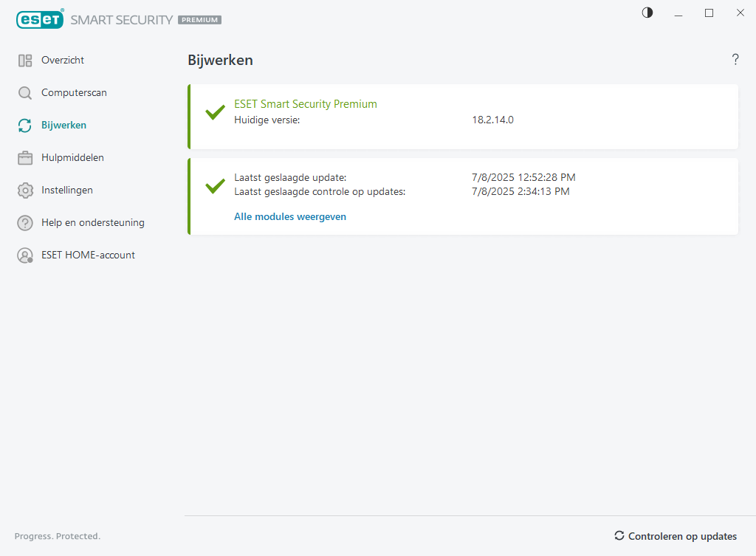
Task: Open the ESET HOME-account page
Action: (88, 255)
